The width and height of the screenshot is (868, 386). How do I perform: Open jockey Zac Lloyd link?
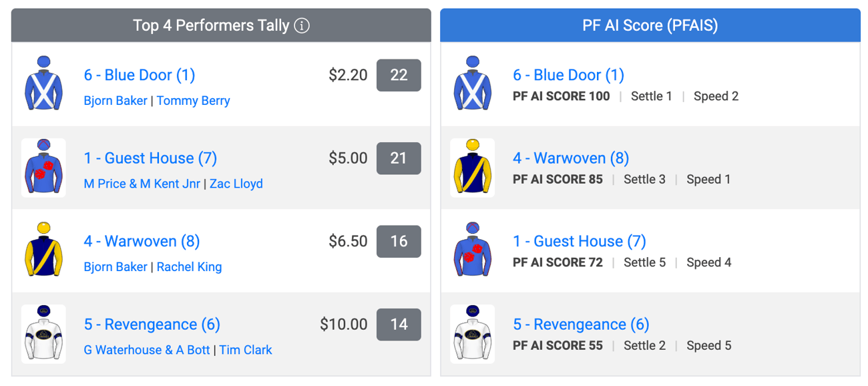[236, 184]
